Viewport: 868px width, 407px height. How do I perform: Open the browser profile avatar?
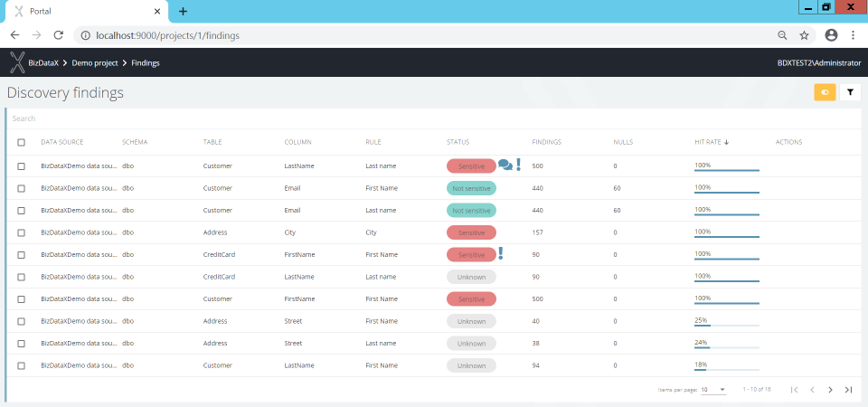click(x=831, y=35)
